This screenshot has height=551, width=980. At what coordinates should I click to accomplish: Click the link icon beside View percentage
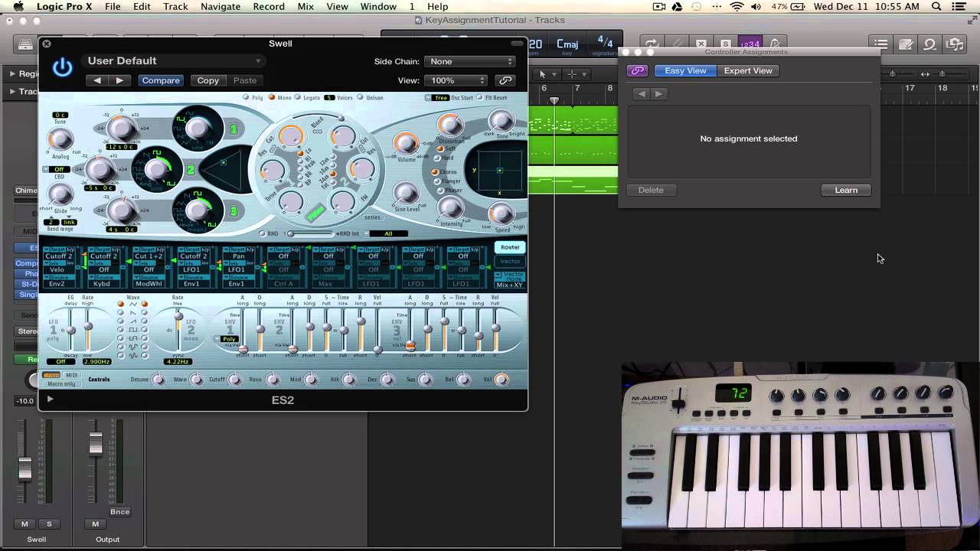[505, 80]
